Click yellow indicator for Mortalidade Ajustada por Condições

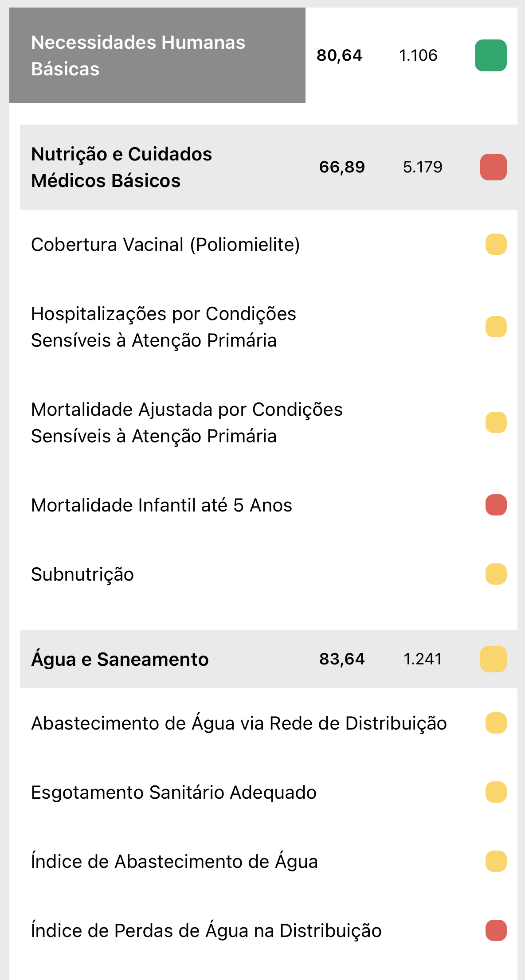pos(496,422)
